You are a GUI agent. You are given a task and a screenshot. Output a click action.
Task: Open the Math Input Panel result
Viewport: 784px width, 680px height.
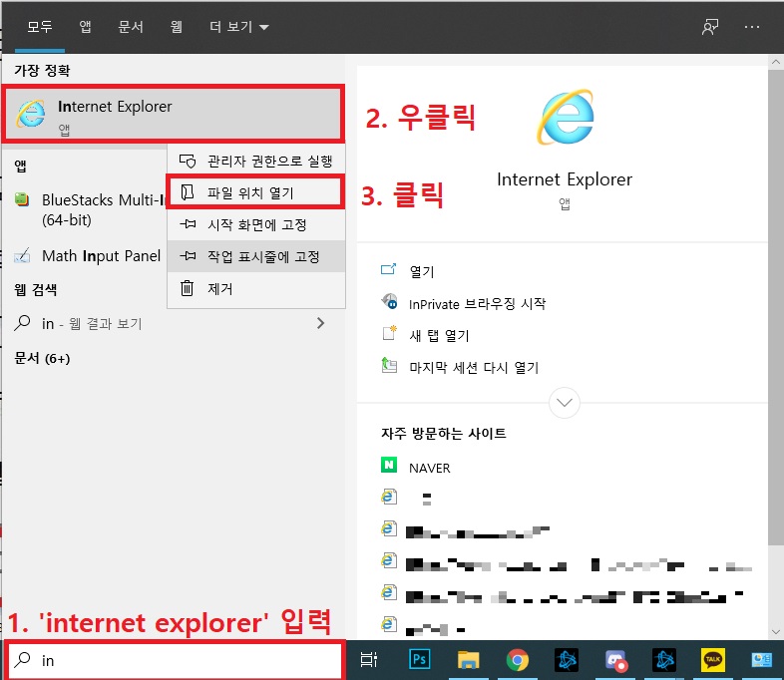(85, 256)
